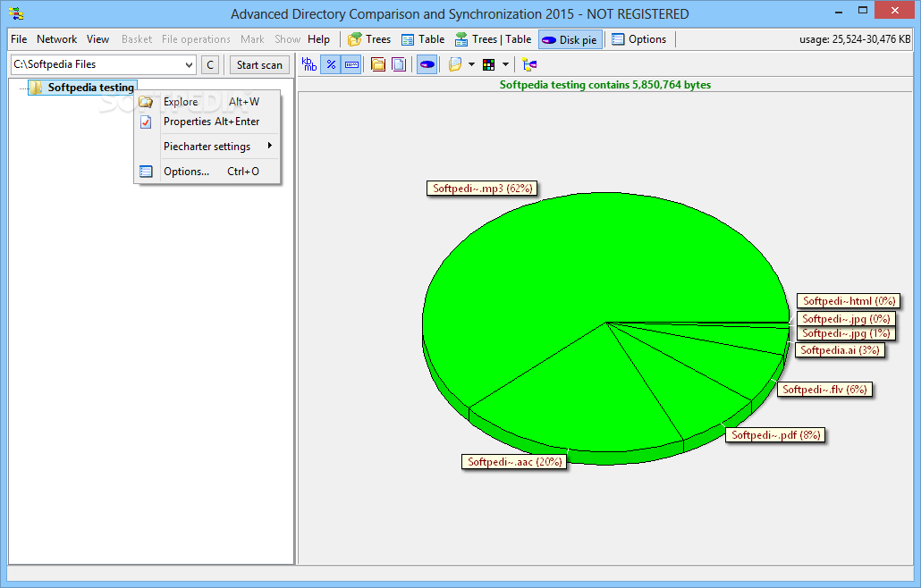The height and width of the screenshot is (588, 921).
Task: Expand the color palette dropdown arrow
Action: [505, 64]
